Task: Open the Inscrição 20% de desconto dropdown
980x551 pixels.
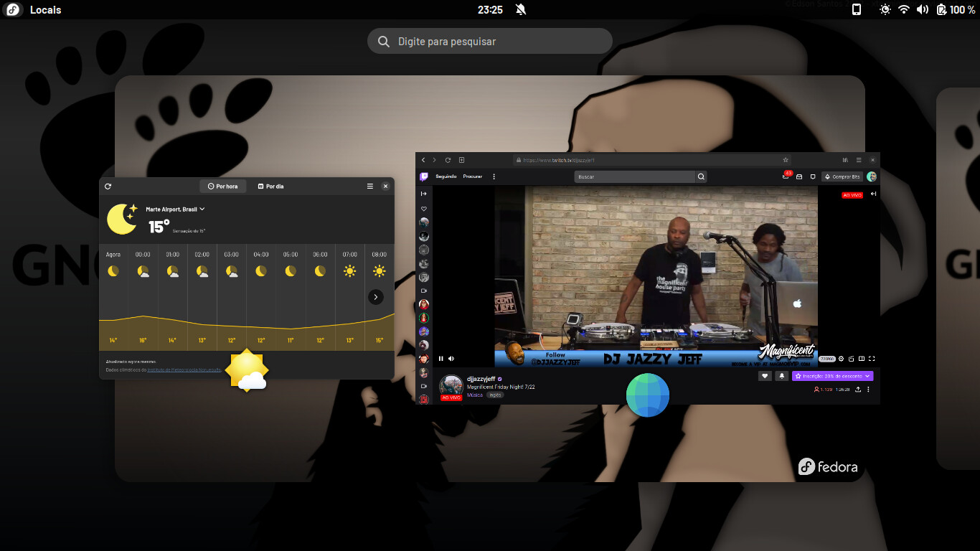Action: coord(833,376)
